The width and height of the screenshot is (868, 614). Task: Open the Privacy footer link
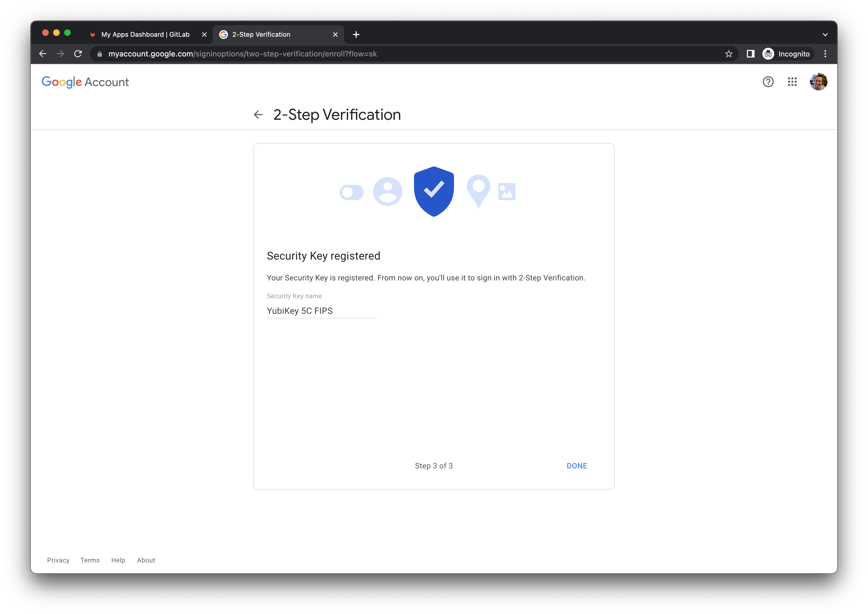[x=58, y=560]
